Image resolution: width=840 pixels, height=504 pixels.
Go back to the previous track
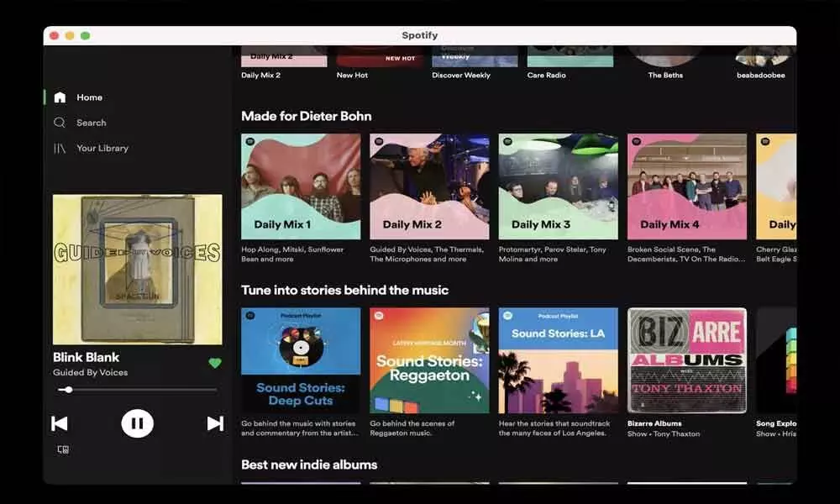click(60, 423)
